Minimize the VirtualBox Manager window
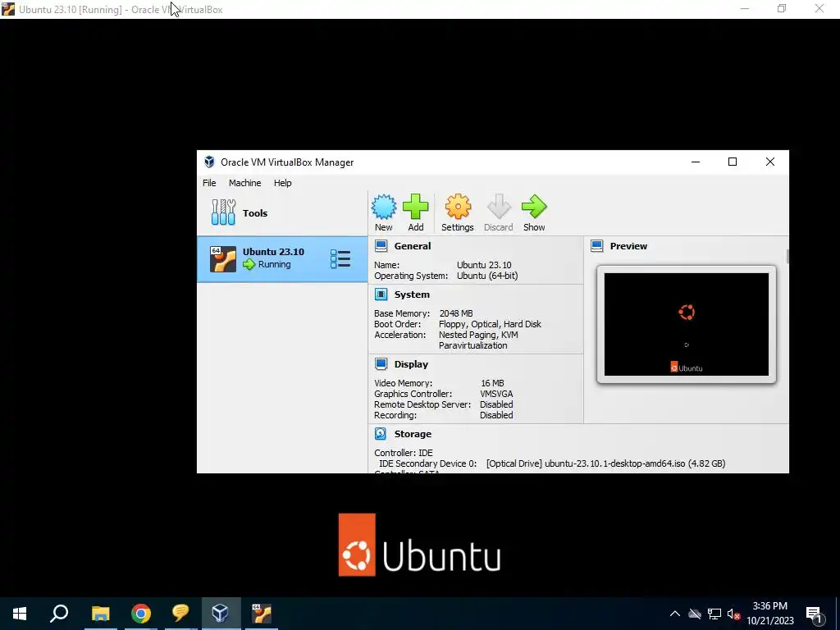 [x=696, y=162]
